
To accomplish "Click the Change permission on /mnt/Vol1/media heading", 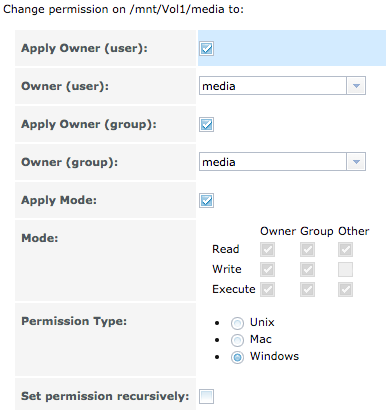I will [x=123, y=9].
